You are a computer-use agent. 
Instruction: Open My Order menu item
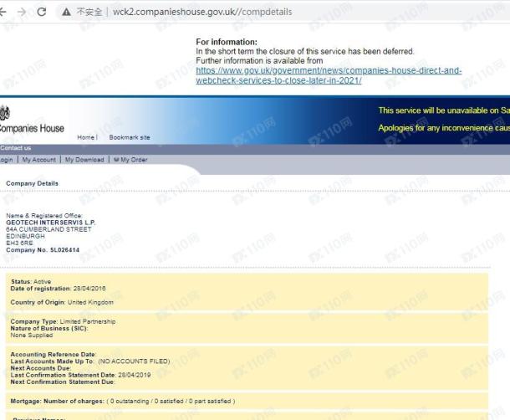130,160
